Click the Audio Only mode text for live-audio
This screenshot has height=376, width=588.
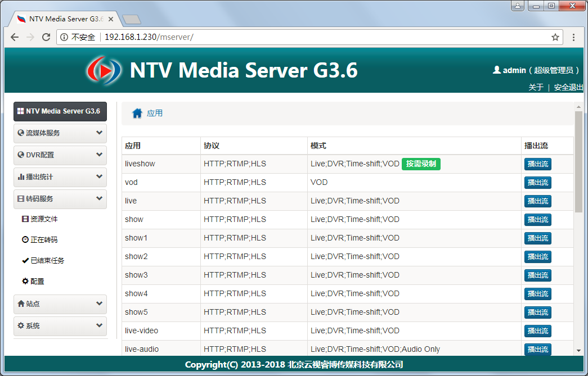pyautogui.click(x=421, y=349)
